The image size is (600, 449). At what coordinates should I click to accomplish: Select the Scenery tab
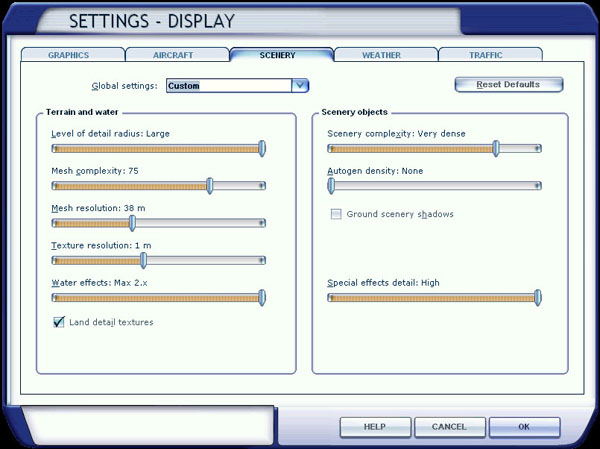tap(282, 54)
